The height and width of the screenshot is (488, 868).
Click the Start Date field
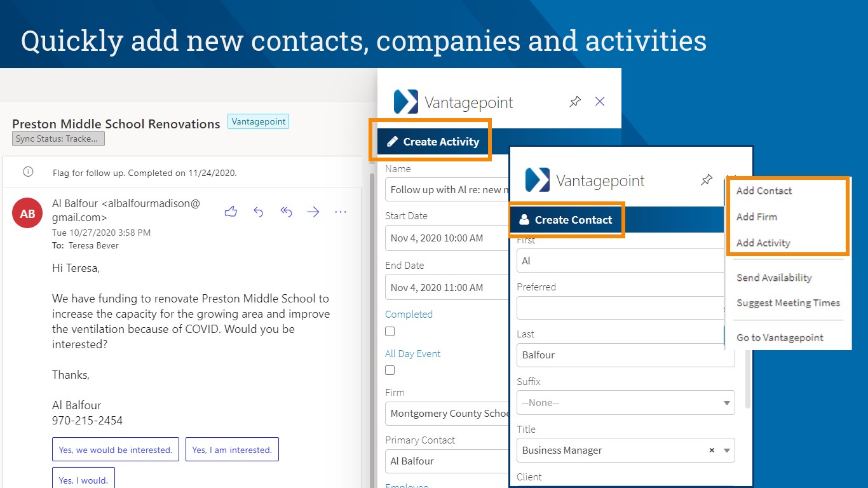click(x=447, y=238)
